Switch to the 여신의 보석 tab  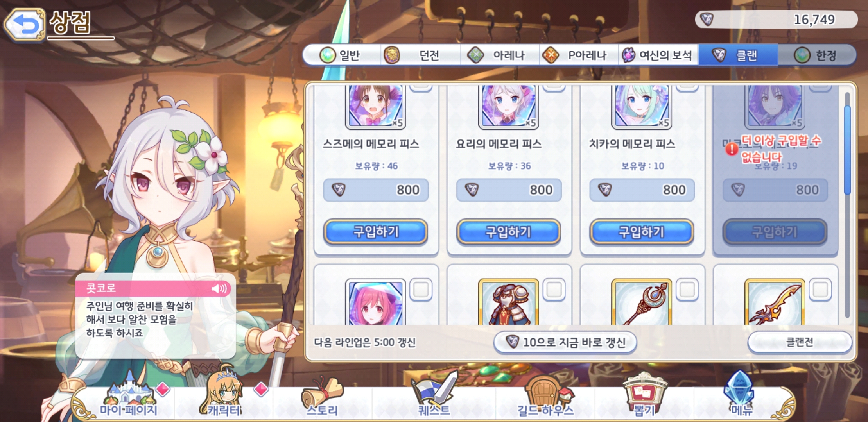tap(658, 55)
